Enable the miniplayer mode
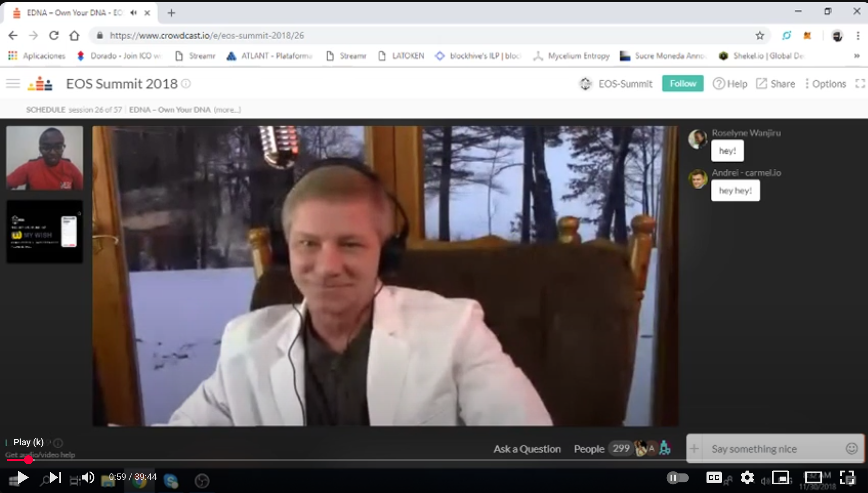 pos(781,478)
